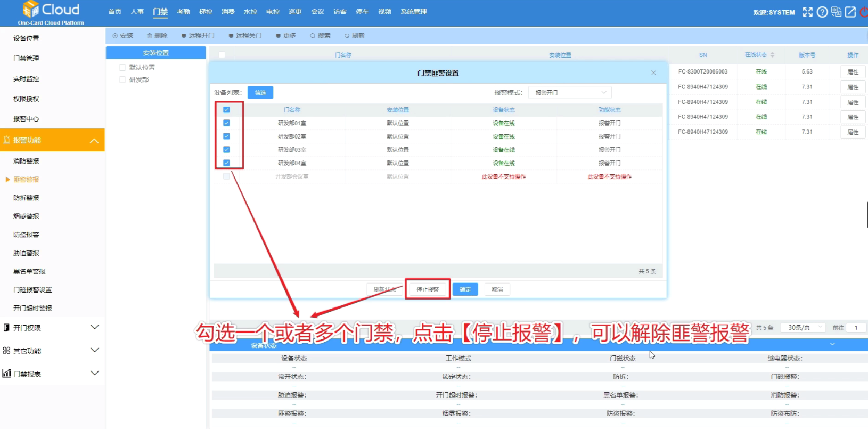Uncheck the 研发部03室 checkbox
Viewport: 868px width, 429px height.
point(226,150)
